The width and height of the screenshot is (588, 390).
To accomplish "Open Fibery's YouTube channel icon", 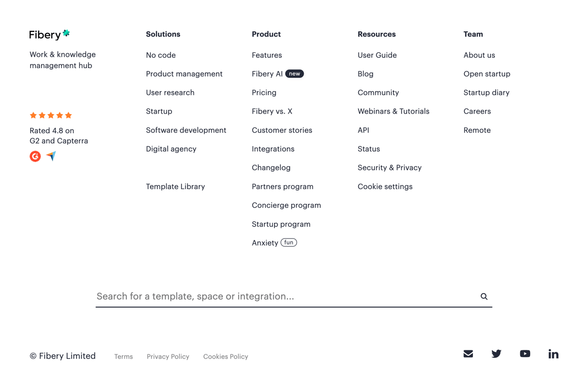I will pos(525,353).
